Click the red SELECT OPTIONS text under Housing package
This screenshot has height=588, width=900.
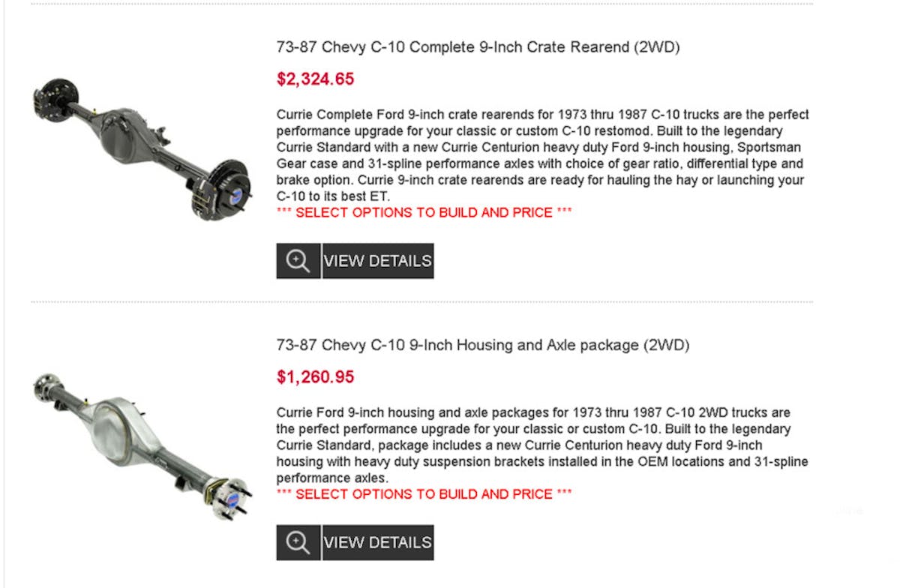coord(424,494)
